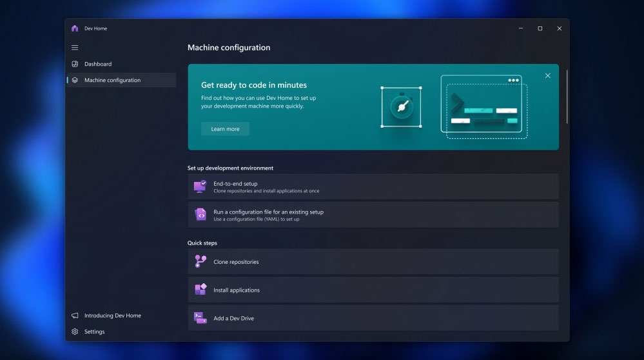Click 'Use a configuration file (YAML) to set up' text
This screenshot has width=644, height=360.
[257, 219]
